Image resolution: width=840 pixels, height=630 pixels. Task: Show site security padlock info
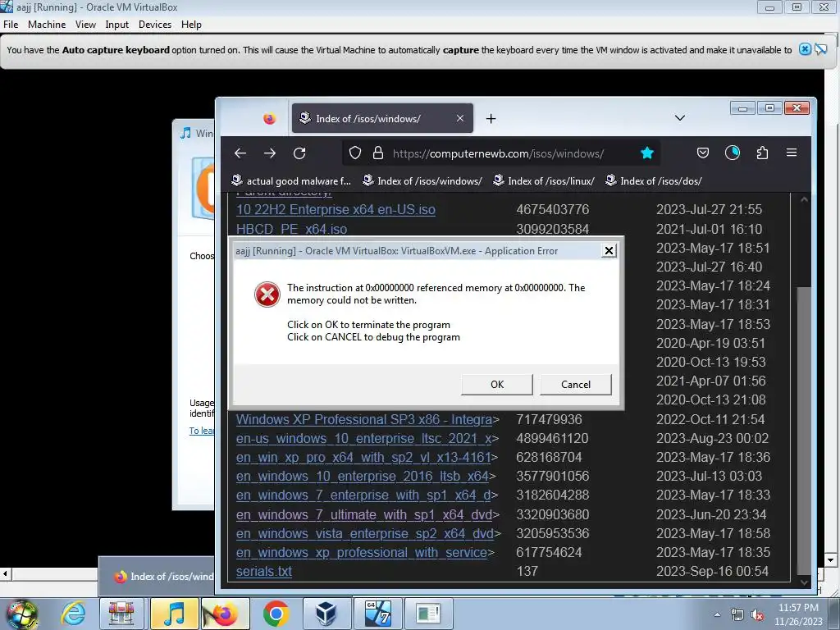pos(377,153)
